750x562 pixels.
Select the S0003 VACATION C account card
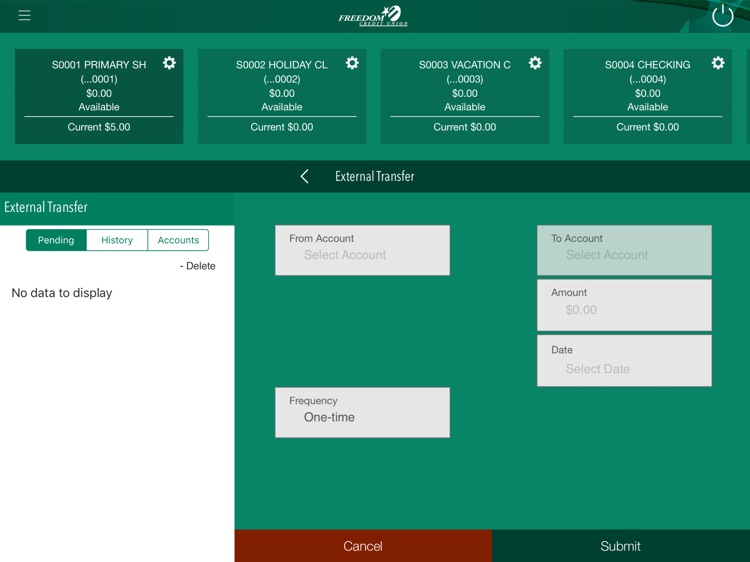click(465, 96)
